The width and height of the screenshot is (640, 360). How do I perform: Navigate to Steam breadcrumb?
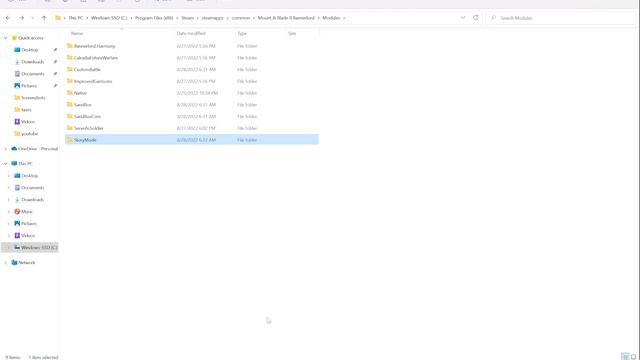click(187, 18)
